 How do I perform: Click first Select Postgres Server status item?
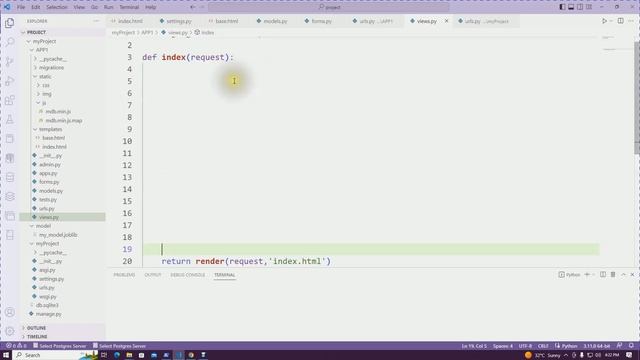[60, 346]
